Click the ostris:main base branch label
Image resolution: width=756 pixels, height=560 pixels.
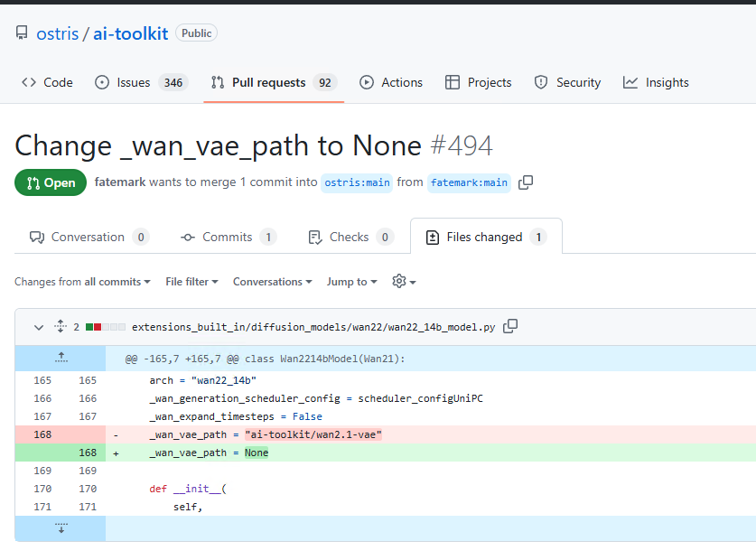tap(357, 182)
